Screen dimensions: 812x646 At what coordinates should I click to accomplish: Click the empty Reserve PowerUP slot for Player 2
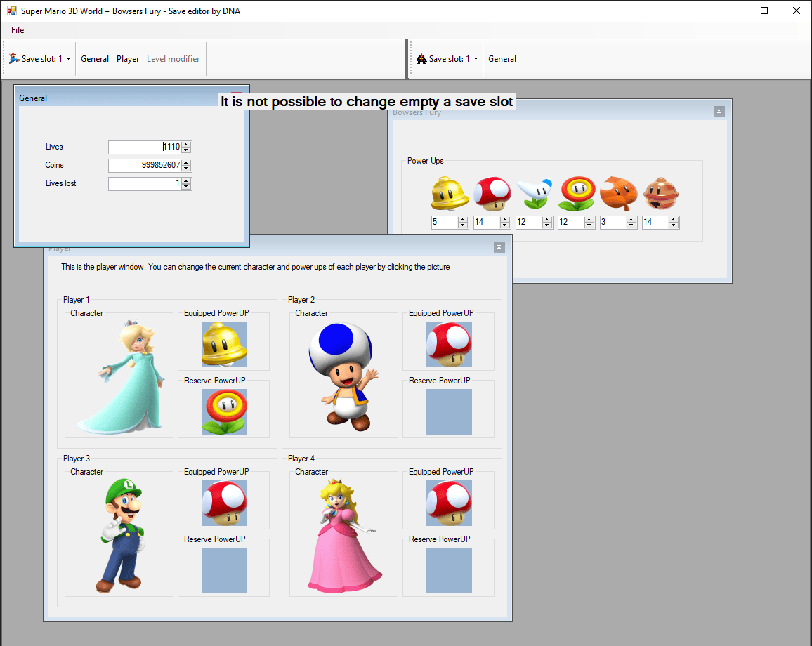click(x=449, y=411)
